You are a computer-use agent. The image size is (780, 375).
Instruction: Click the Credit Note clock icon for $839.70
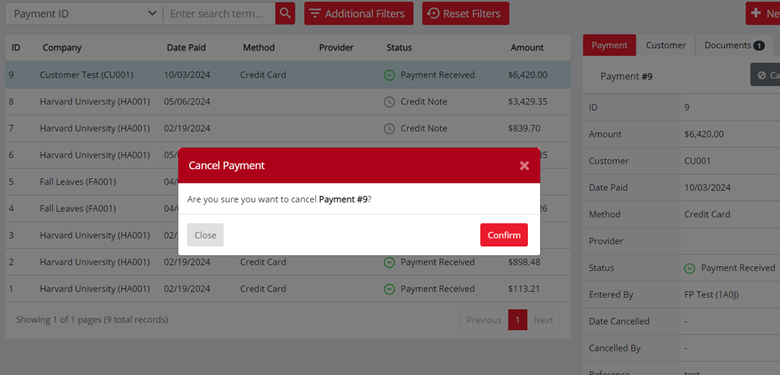[x=389, y=129]
